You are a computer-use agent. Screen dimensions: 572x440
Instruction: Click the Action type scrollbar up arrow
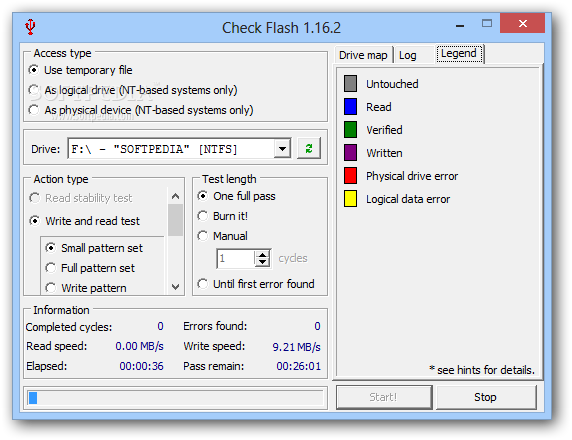click(175, 196)
